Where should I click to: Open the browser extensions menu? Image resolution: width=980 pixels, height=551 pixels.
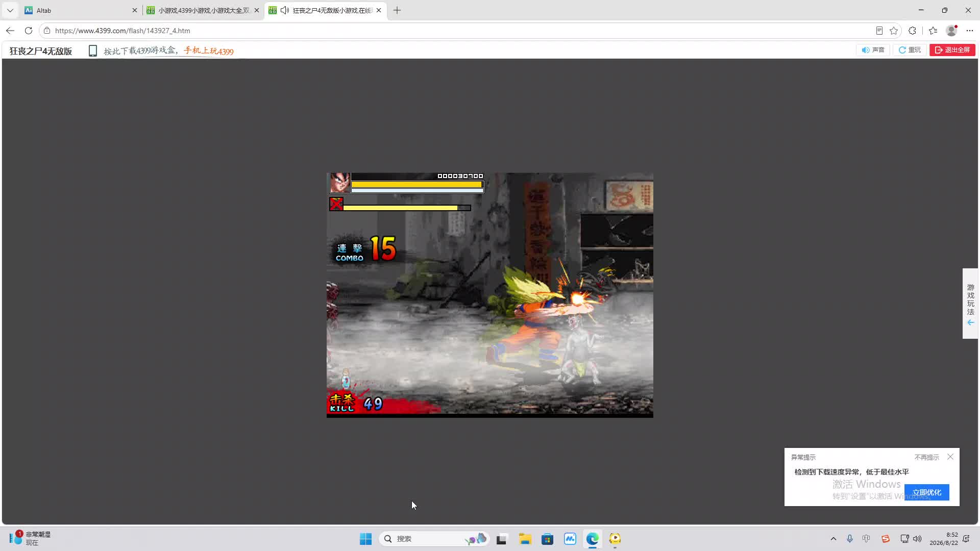click(913, 31)
